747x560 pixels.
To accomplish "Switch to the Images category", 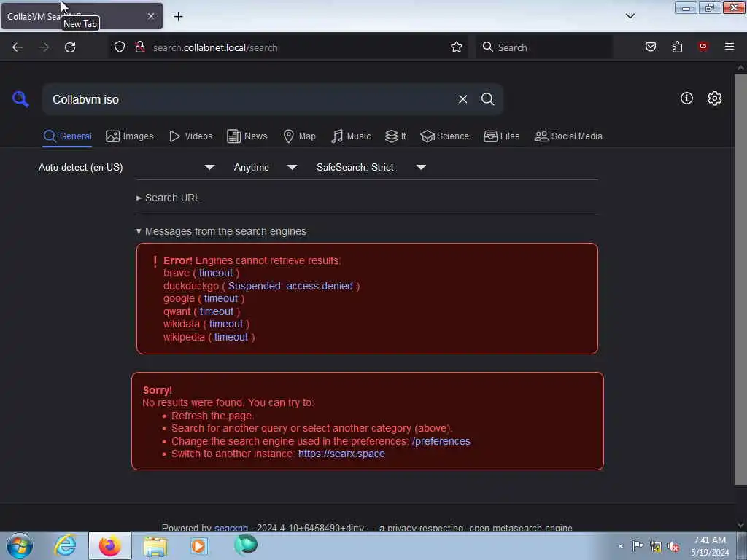I will click(130, 136).
